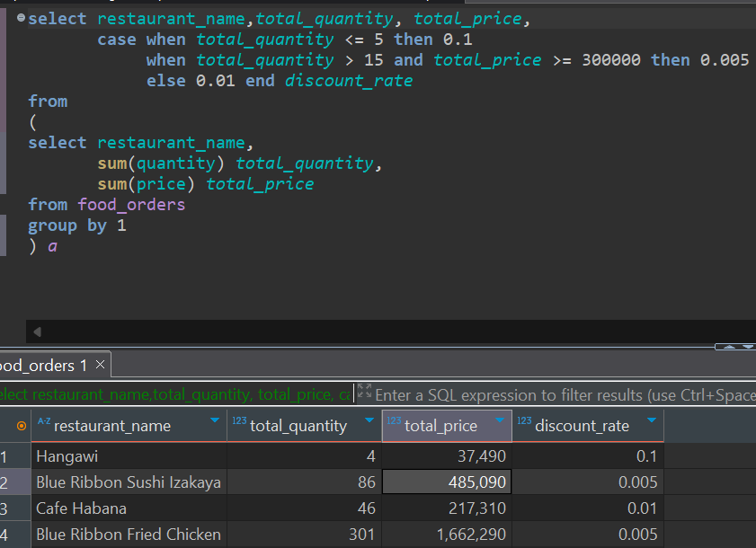Image resolution: width=756 pixels, height=548 pixels.
Task: Open total_quantity column filter dropdown
Action: pos(369,420)
